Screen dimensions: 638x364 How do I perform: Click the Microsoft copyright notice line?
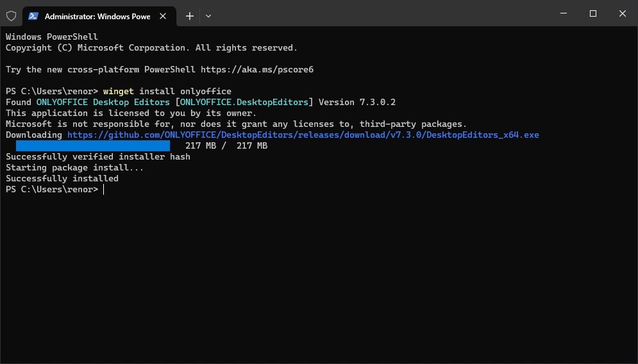(151, 47)
